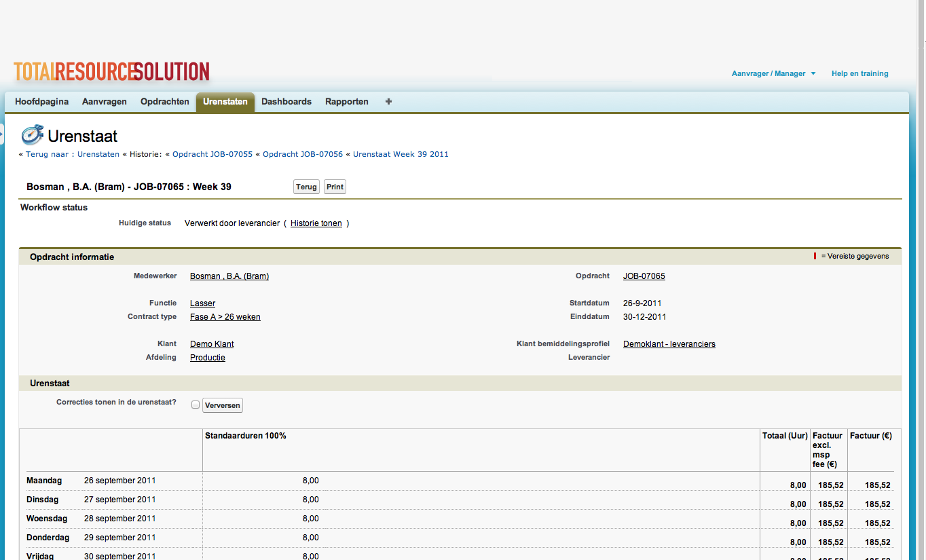
Task: Open breadcrumb Urenstaat Week 39 2011
Action: click(x=401, y=154)
